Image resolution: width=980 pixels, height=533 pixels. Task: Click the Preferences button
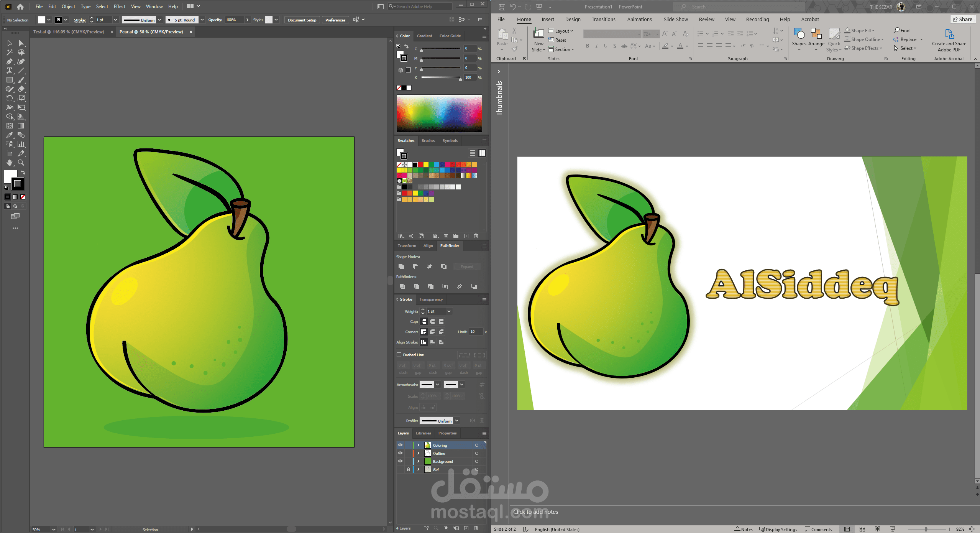(335, 20)
